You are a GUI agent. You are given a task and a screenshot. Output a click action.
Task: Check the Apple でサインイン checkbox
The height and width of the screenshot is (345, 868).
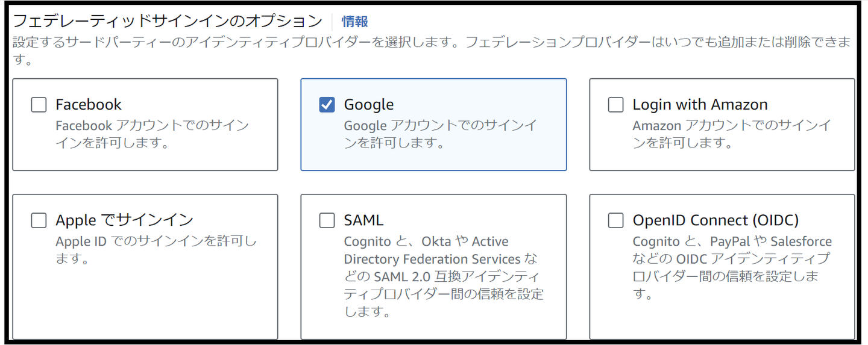pos(39,220)
